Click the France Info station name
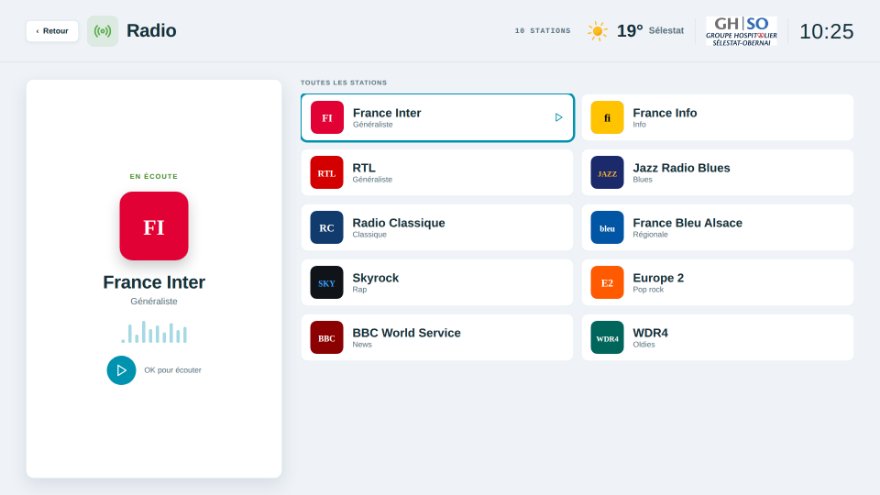This screenshot has height=495, width=880. (x=664, y=113)
